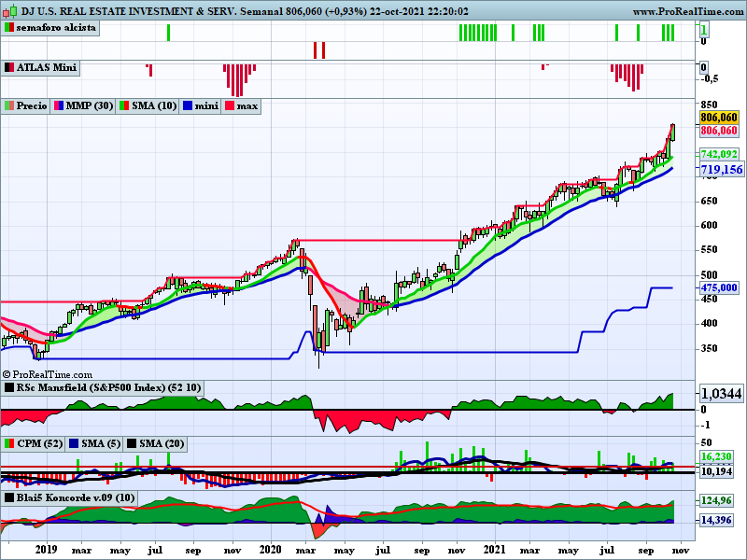Image resolution: width=747 pixels, height=560 pixels.
Task: Select the RSc Mansfield (S&P500 Index) label
Action: (x=108, y=387)
